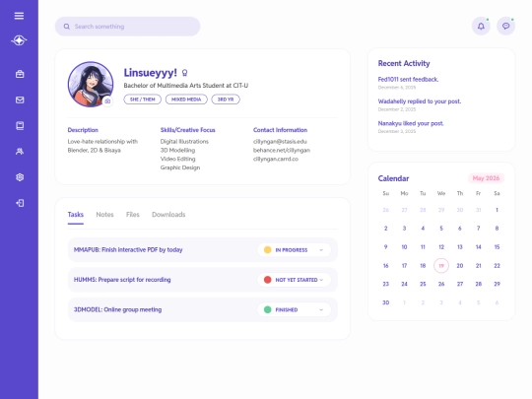Open the people/community icon in the sidebar
This screenshot has width=532, height=399.
click(x=20, y=152)
